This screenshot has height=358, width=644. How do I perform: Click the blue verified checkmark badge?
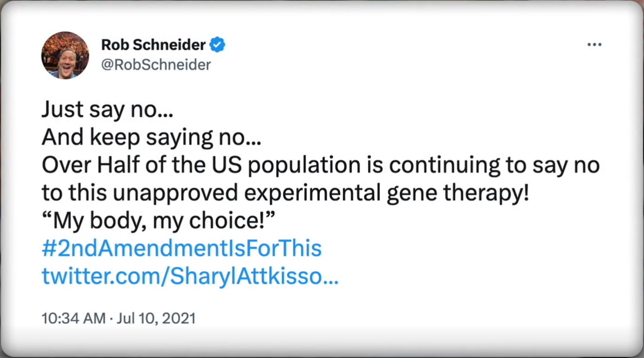tap(217, 45)
